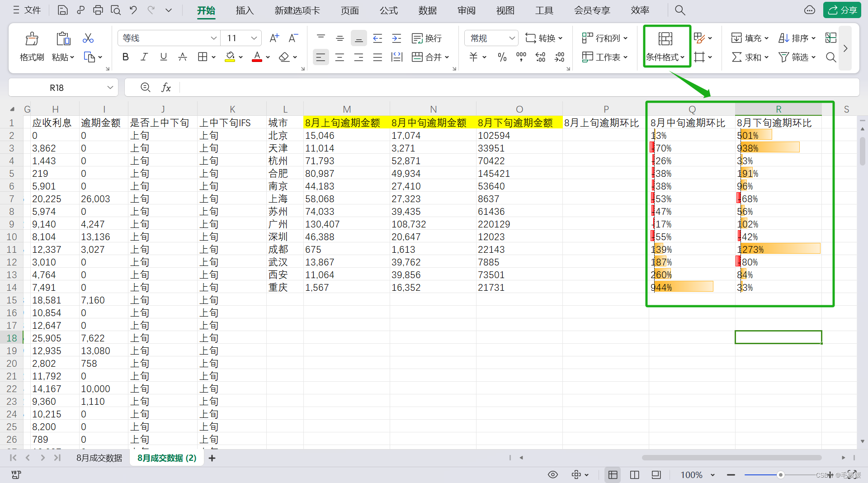868x483 pixels.
Task: Increase font size icon
Action: coord(274,38)
